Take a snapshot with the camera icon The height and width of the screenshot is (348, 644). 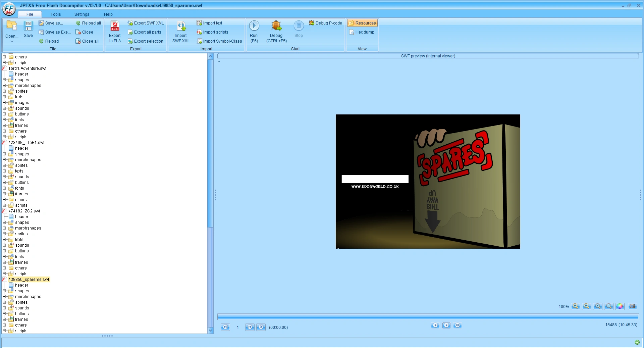633,306
